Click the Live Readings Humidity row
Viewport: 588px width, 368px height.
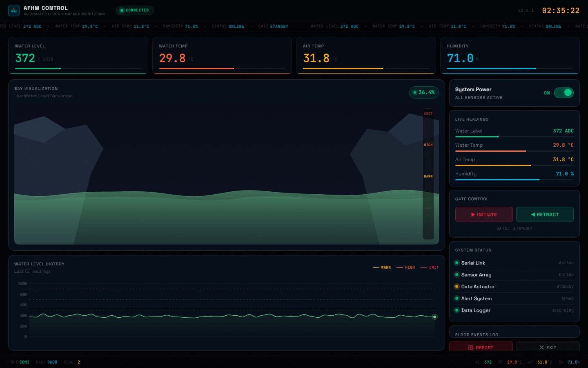514,175
